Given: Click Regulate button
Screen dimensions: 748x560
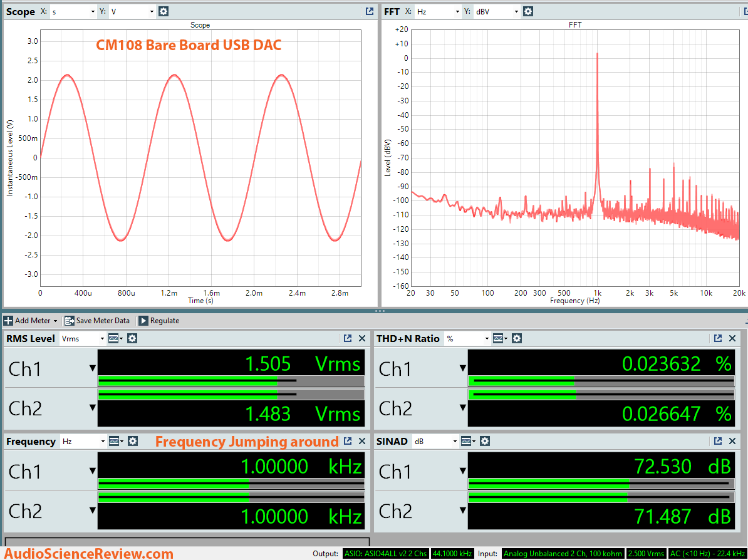Looking at the screenshot, I should click(159, 321).
